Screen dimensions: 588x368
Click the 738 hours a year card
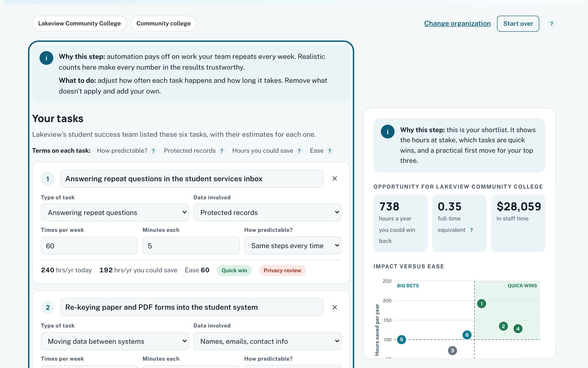[400, 223]
